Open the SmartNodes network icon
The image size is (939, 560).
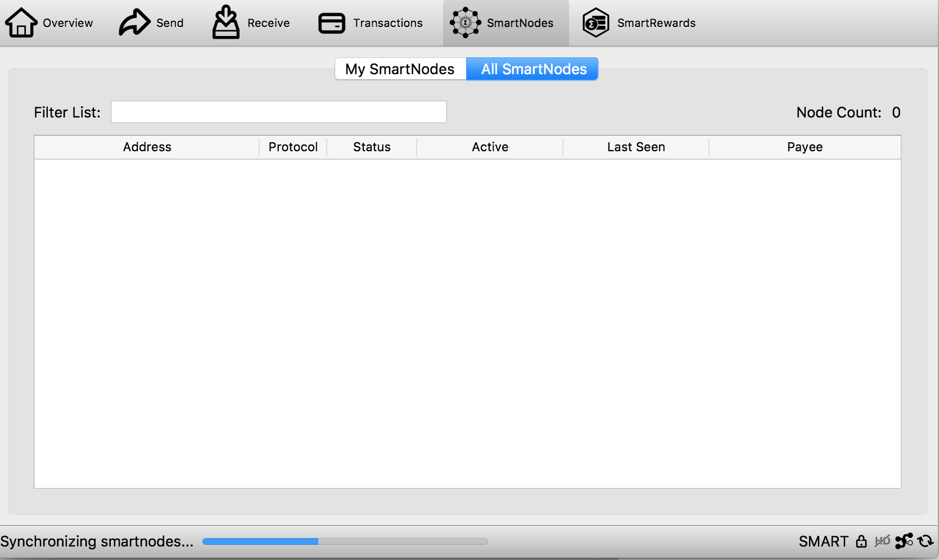[x=465, y=22]
